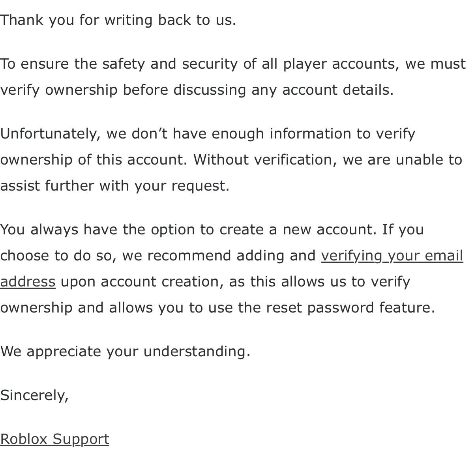
Task: Click the underlined word "address"
Action: (28, 282)
